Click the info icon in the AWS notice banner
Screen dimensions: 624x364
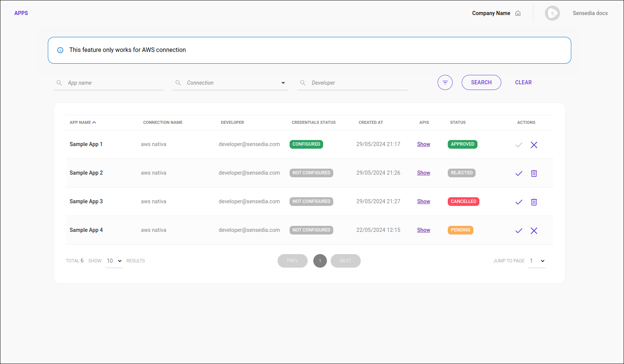tap(60, 50)
